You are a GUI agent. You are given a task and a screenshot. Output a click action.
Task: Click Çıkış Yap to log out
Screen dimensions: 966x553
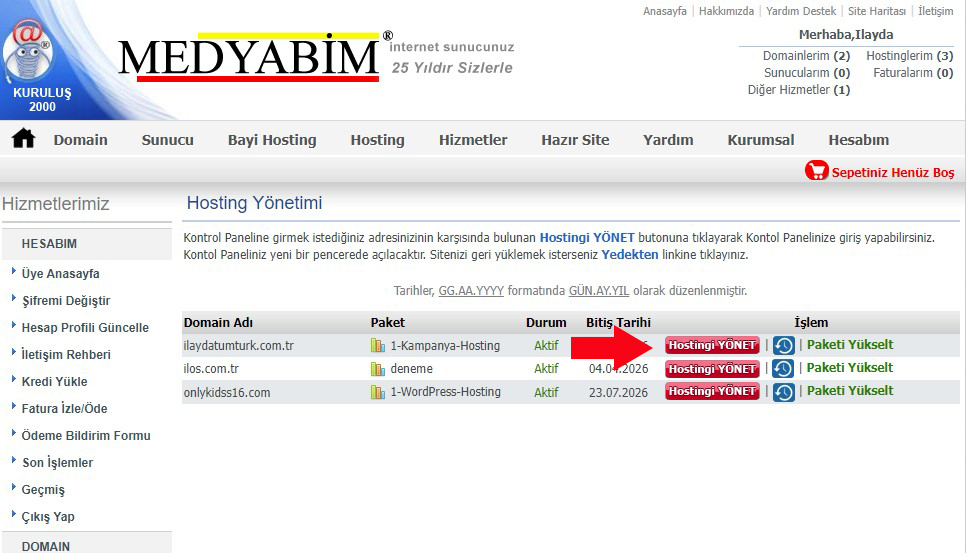pos(47,517)
